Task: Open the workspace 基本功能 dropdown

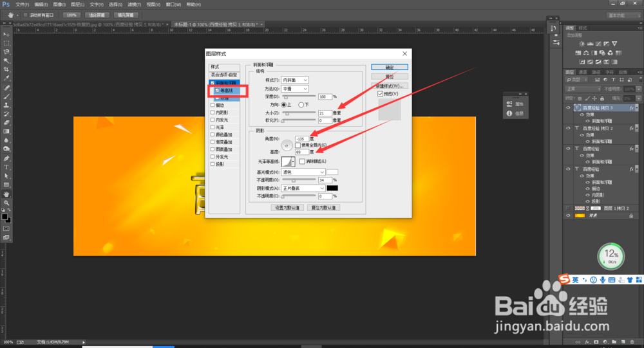Action: click(624, 15)
